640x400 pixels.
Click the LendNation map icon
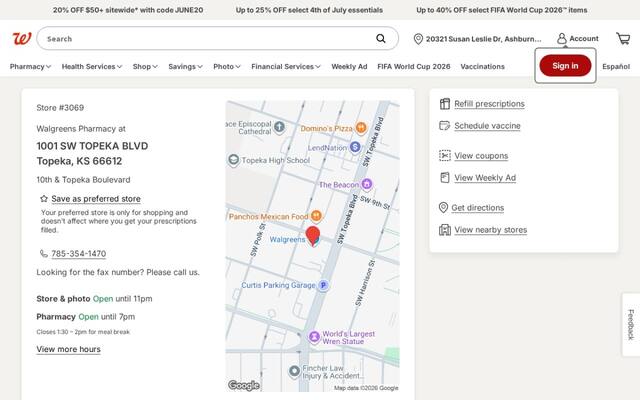click(355, 147)
